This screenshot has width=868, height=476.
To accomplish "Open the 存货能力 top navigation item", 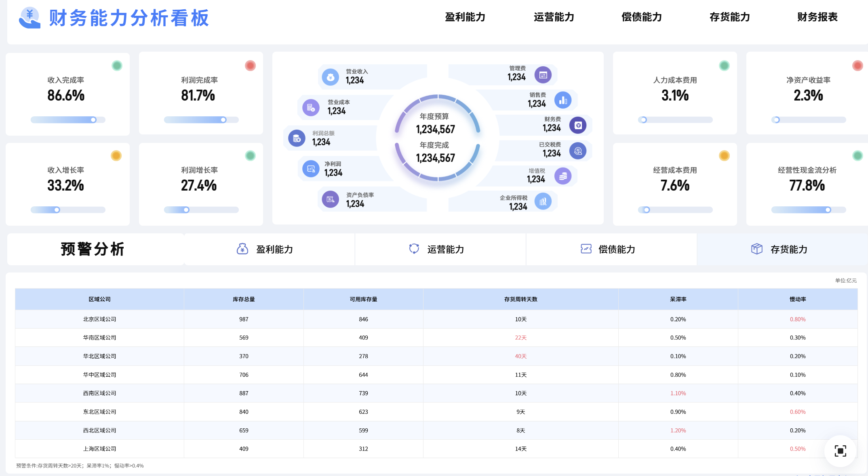I will (x=730, y=17).
